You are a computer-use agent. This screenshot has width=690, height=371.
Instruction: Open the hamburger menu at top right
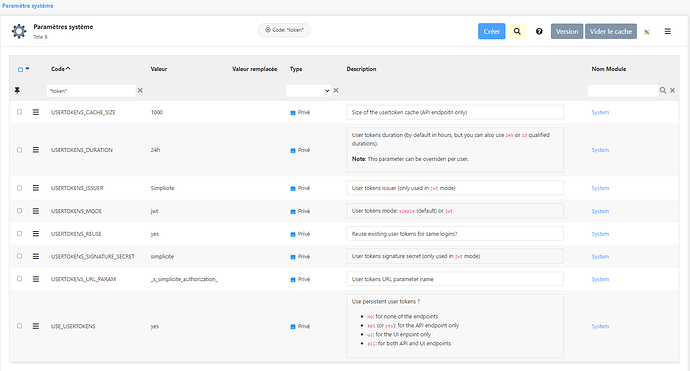click(668, 31)
